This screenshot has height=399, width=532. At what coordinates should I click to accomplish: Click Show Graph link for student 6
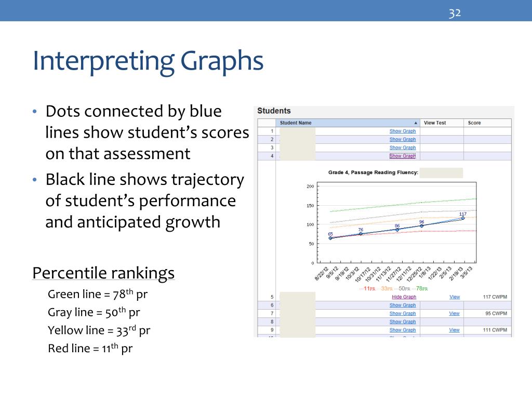point(403,305)
